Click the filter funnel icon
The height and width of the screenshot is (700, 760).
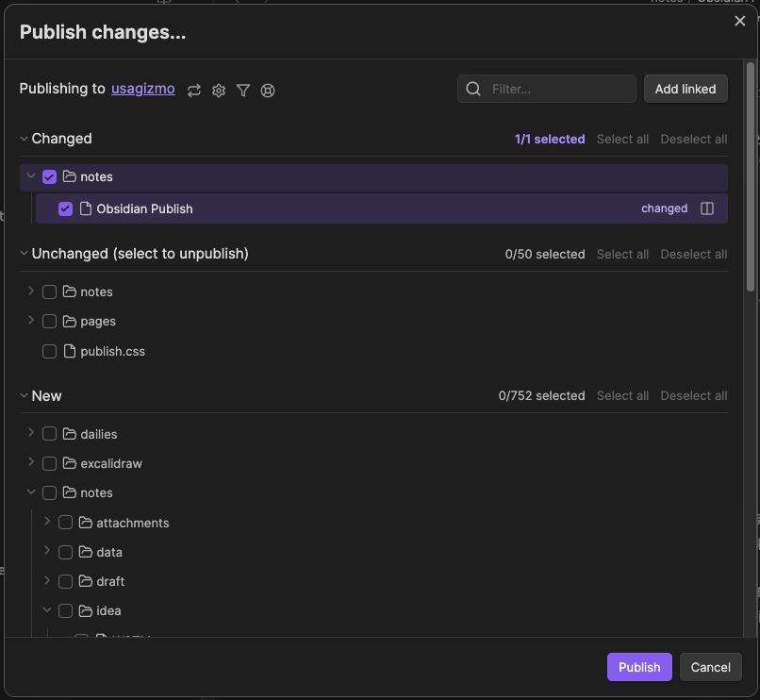point(243,91)
